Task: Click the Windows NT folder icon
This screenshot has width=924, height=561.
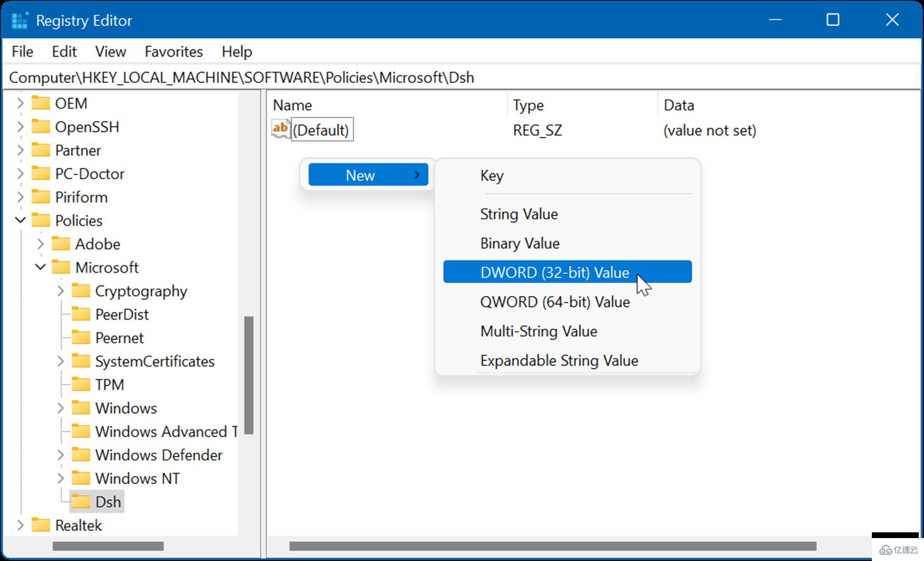Action: [x=80, y=478]
